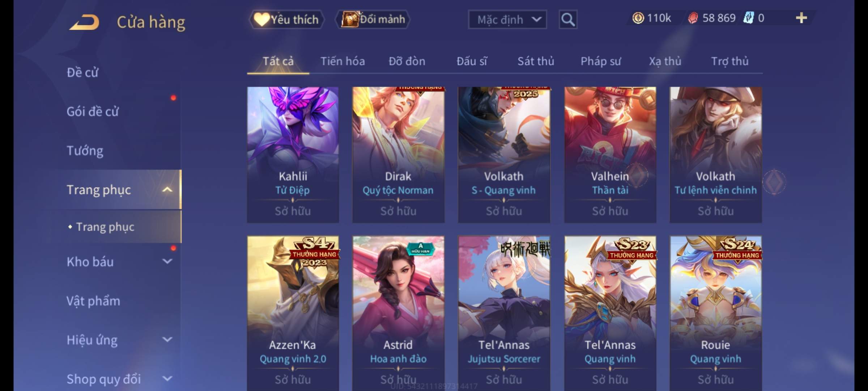Tap the plus icon to add currency
868x391 pixels.
pos(801,18)
